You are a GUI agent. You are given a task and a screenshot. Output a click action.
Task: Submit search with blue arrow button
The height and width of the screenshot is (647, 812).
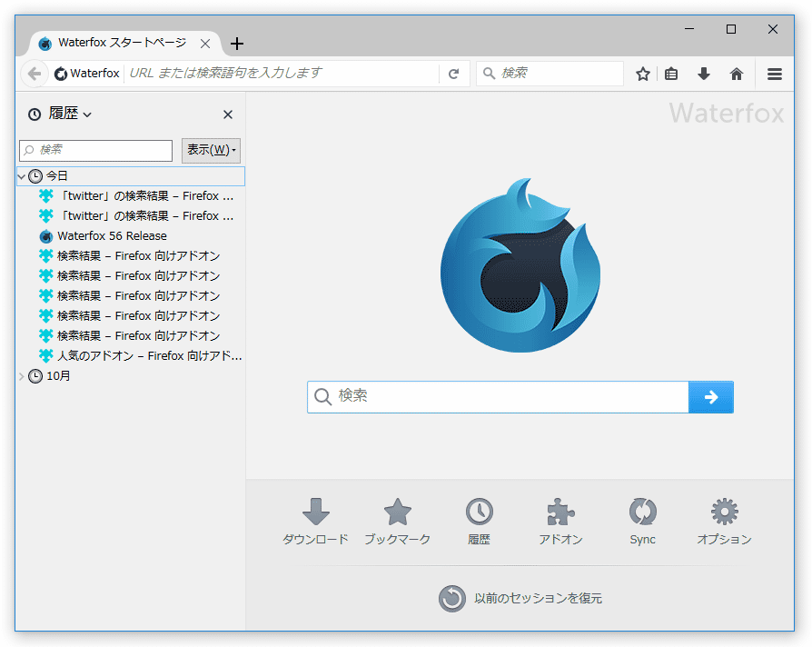tap(711, 397)
